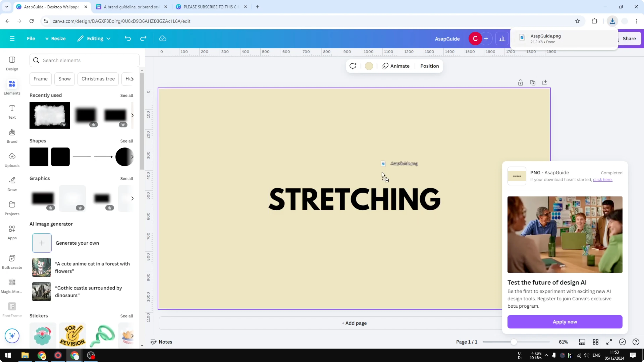Screen dimensions: 644x362
Task: Open the Brand kit sidebar icon
Action: pos(12,136)
